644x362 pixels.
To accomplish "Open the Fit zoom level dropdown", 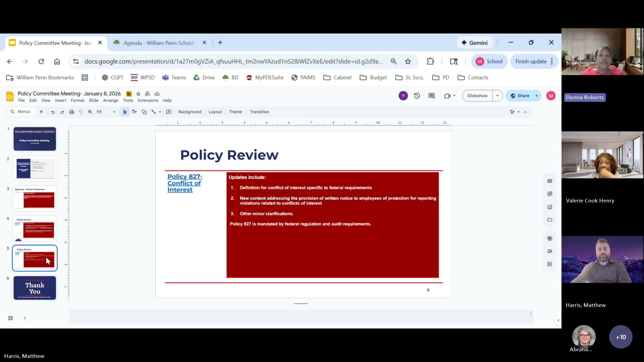I will click(106, 112).
